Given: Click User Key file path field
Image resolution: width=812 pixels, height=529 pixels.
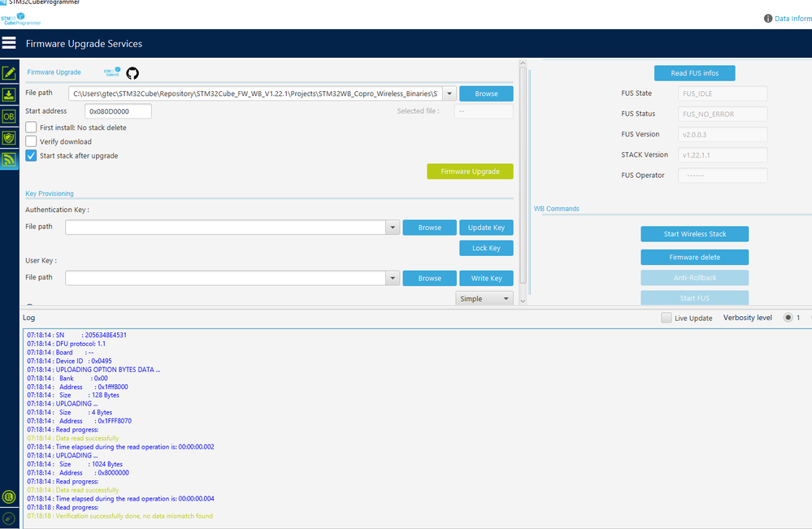Looking at the screenshot, I should click(x=226, y=278).
